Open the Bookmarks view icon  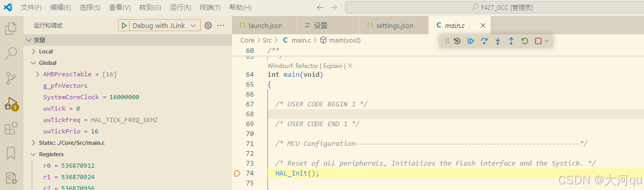11,153
